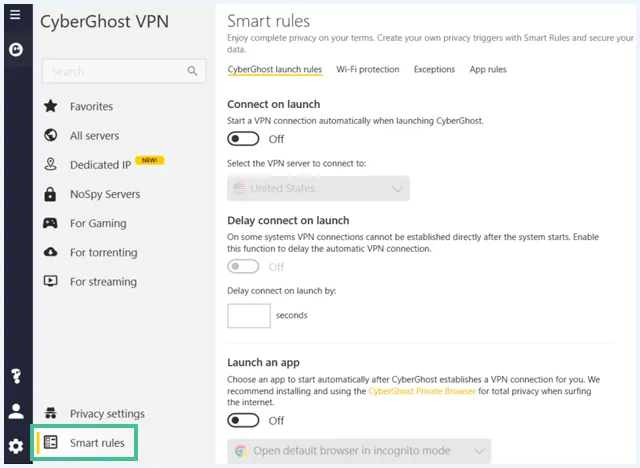
Task: Click the All servers globe icon
Action: (x=51, y=135)
